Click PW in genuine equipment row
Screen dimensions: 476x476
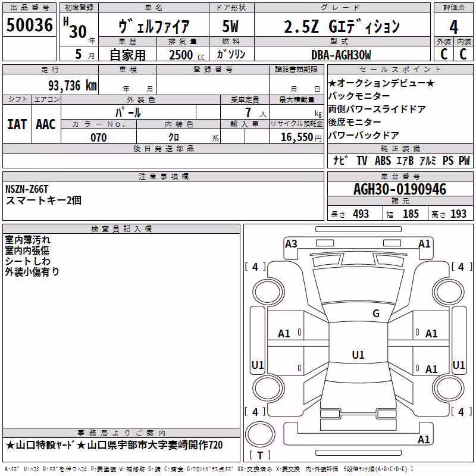464,160
